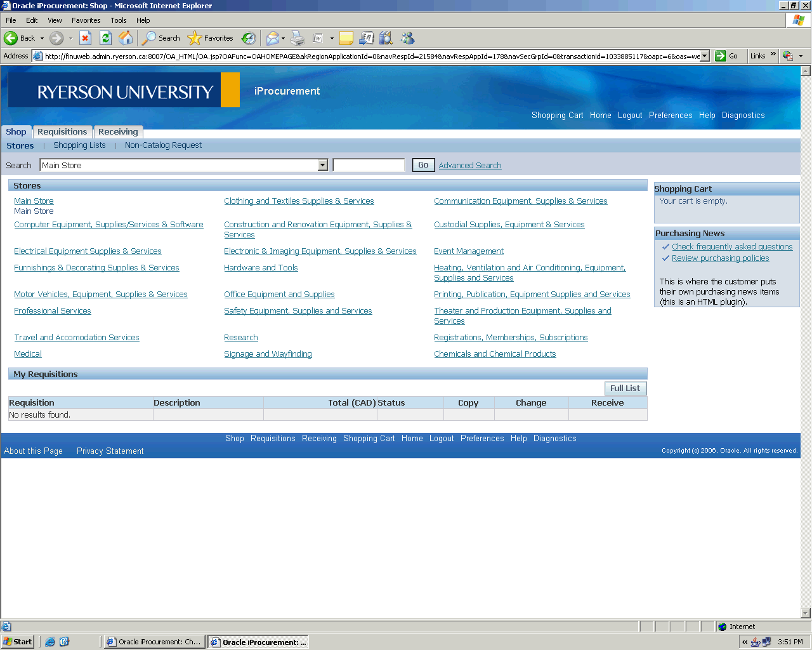
Task: Expand the Main Store search dropdown
Action: point(322,166)
